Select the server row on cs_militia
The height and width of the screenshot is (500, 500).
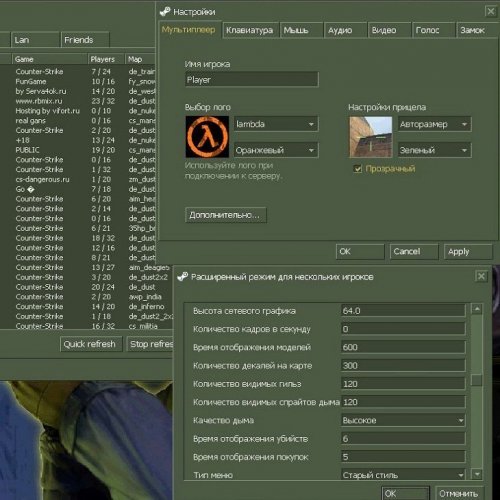(87, 326)
